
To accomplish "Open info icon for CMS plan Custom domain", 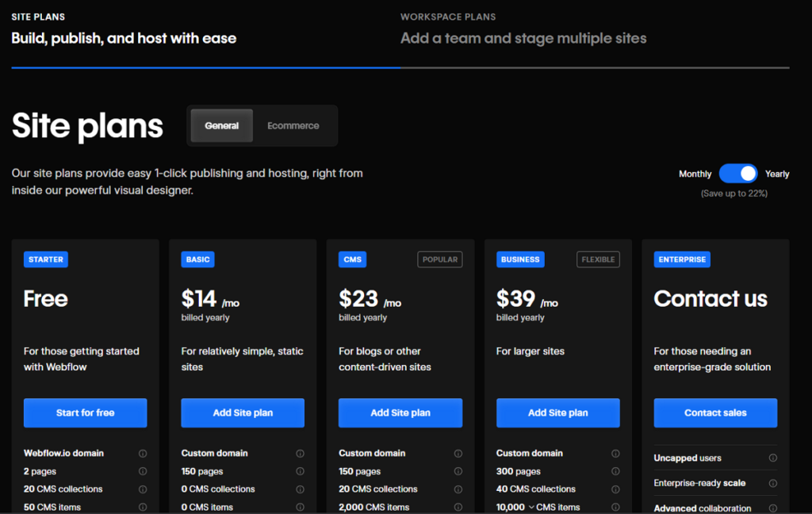I will (x=458, y=454).
